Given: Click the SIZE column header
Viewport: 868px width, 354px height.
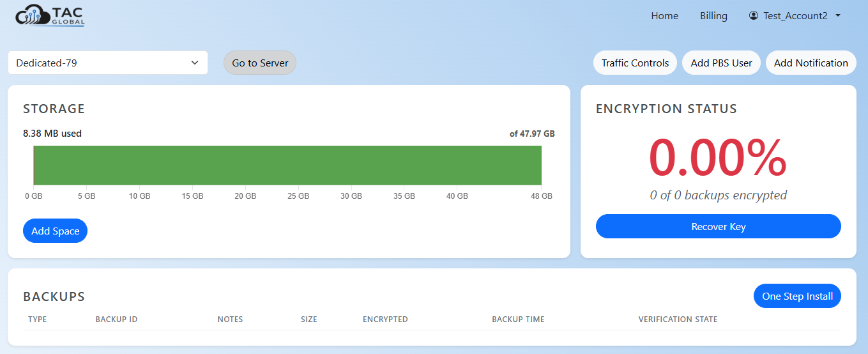Looking at the screenshot, I should pyautogui.click(x=308, y=319).
